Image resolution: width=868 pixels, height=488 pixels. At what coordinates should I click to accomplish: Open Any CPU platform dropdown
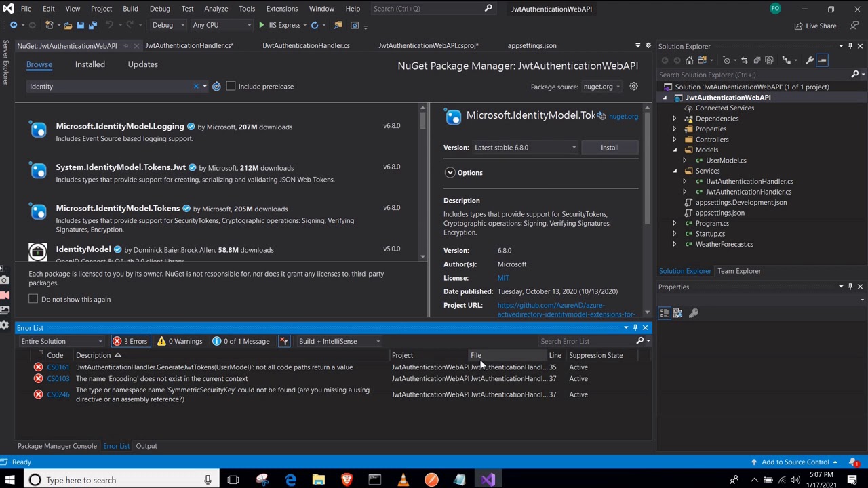(x=221, y=25)
